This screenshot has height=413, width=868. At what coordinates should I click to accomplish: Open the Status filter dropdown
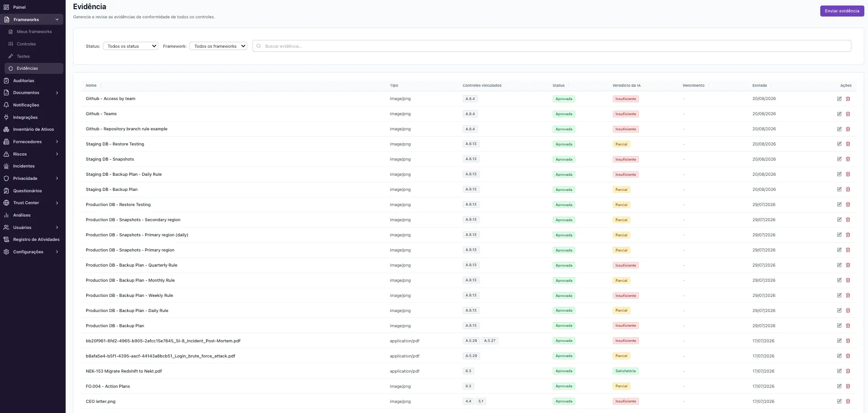130,46
